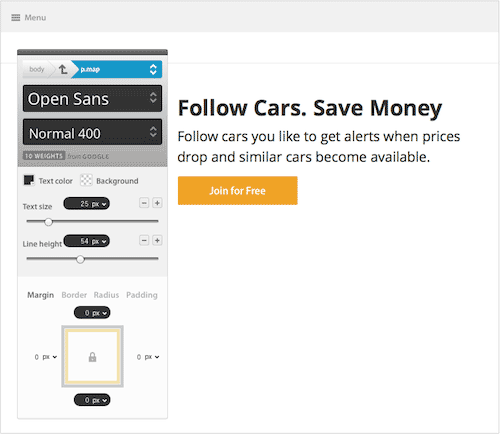Switch to the Padding tab

(142, 295)
